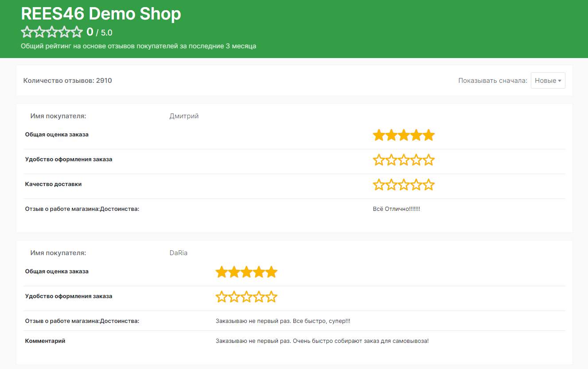Click first filled star in Дмитрий's overall order rating
Screen dimensions: 588x369
pos(379,136)
